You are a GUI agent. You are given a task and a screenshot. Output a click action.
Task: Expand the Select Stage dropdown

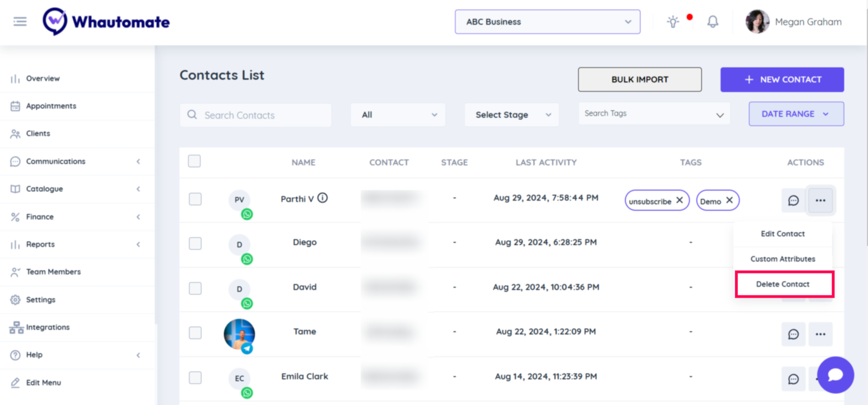tap(511, 115)
